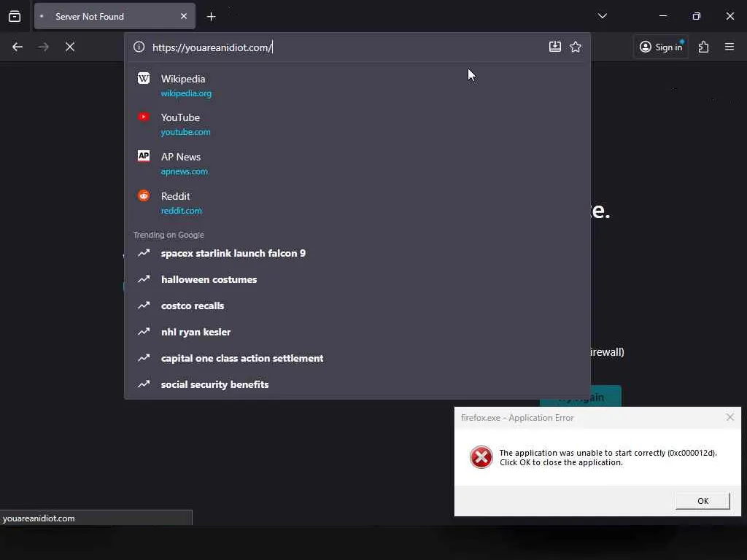Choose trending search halloween costumes

click(x=357, y=279)
